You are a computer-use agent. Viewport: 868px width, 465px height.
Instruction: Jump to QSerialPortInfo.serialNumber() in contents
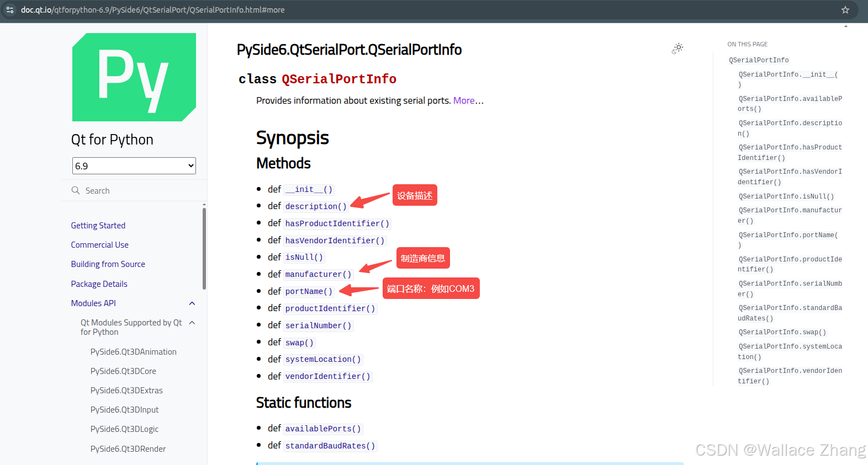pos(790,288)
